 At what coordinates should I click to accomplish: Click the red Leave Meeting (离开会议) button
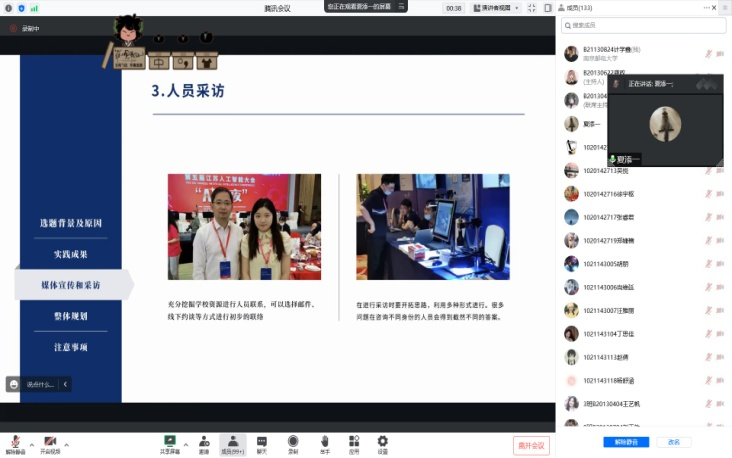(x=531, y=445)
